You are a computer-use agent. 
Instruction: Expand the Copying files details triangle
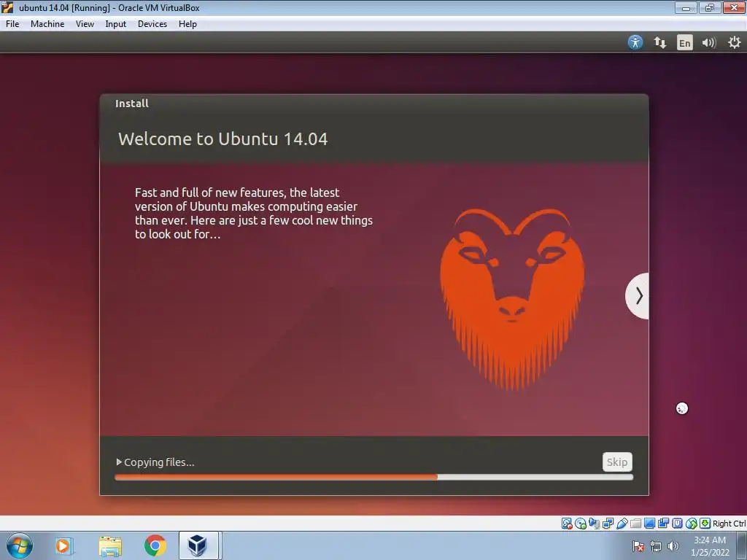(x=119, y=462)
